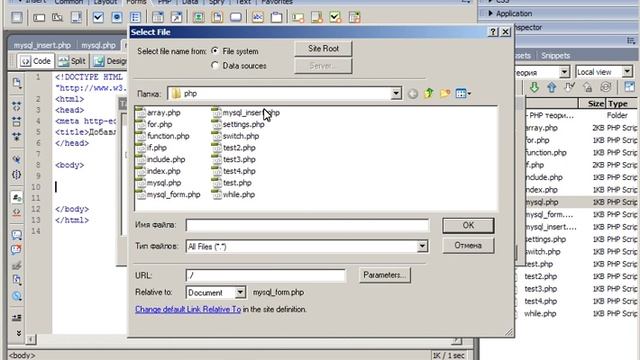Click the ? help button of Select File dialog
The height and width of the screenshot is (360, 640).
tap(493, 32)
